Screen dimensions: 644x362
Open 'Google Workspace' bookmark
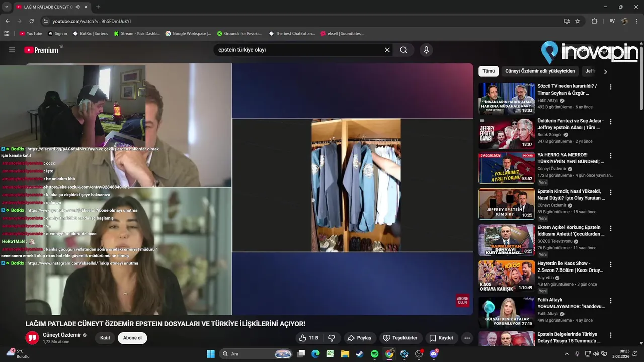pos(188,33)
